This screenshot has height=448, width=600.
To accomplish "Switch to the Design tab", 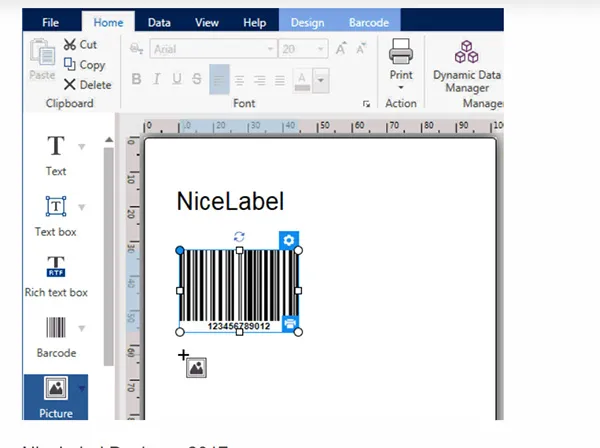I will 307,23.
